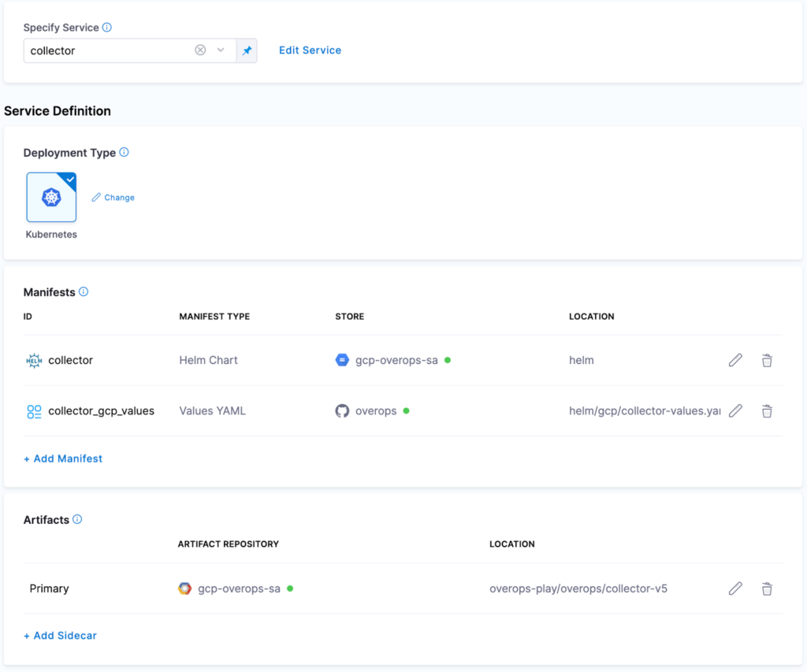Screen dimensions: 807x672
Task: Edit the collector Helm Chart manifest
Action: [735, 359]
